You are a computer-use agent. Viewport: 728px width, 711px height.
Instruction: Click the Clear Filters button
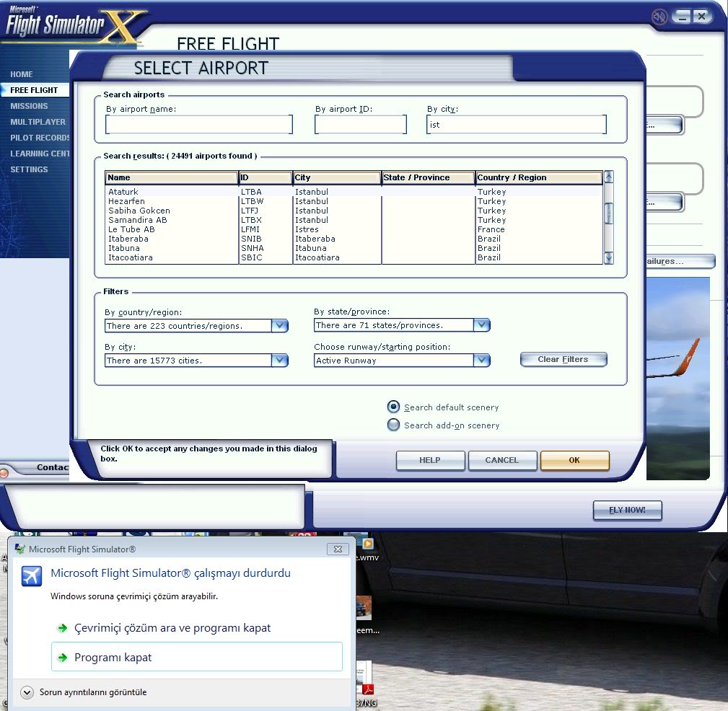(563, 359)
